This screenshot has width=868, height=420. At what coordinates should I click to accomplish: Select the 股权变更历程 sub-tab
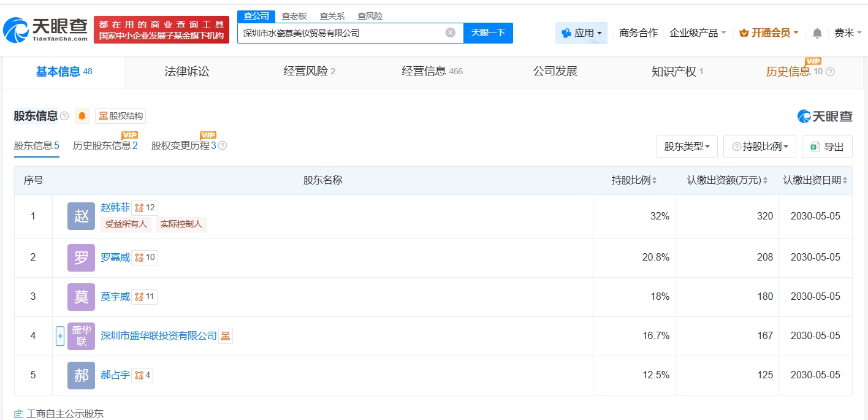click(x=184, y=146)
